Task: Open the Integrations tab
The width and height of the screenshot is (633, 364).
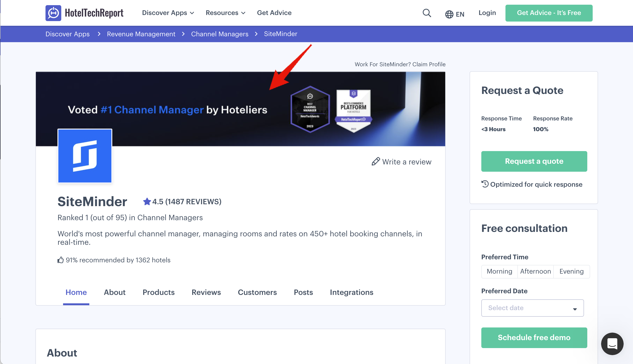Action: (351, 292)
